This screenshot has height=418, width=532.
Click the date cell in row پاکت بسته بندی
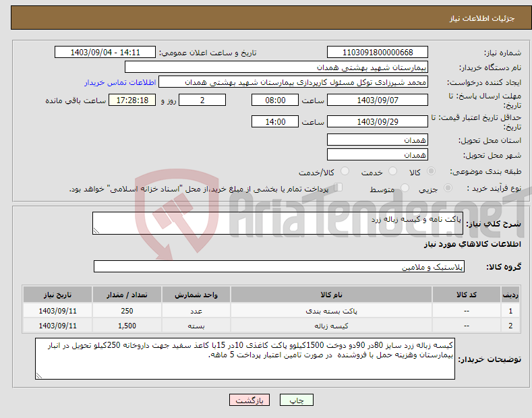pos(57,311)
